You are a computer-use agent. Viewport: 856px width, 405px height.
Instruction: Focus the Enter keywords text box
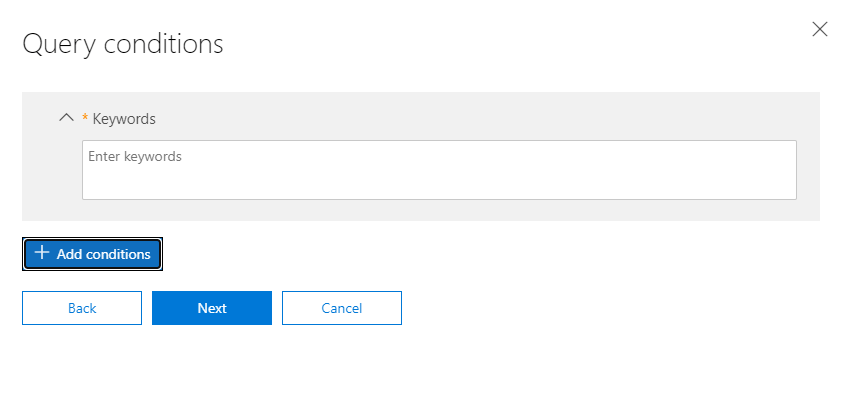439,170
